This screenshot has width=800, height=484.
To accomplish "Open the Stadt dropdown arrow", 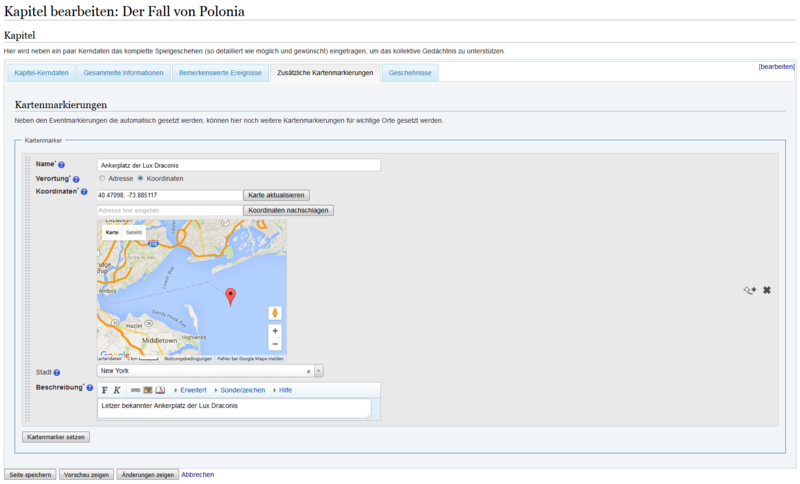I will click(319, 371).
